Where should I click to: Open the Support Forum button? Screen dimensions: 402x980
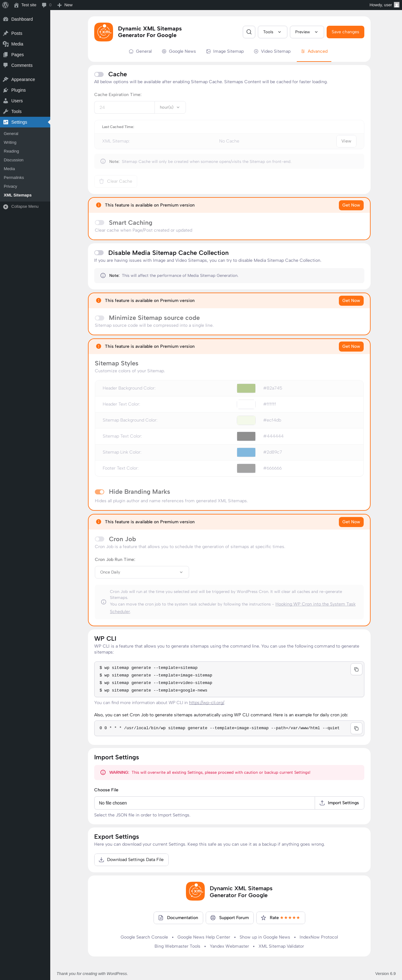tap(230, 918)
